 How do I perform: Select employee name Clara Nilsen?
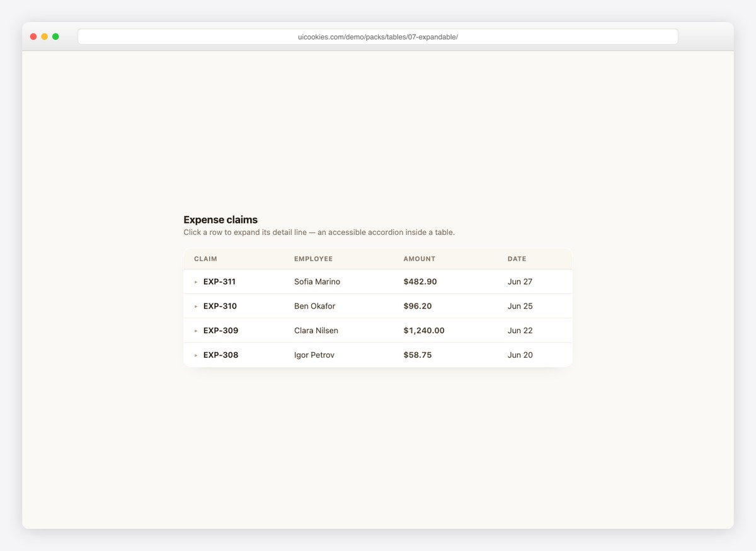316,331
